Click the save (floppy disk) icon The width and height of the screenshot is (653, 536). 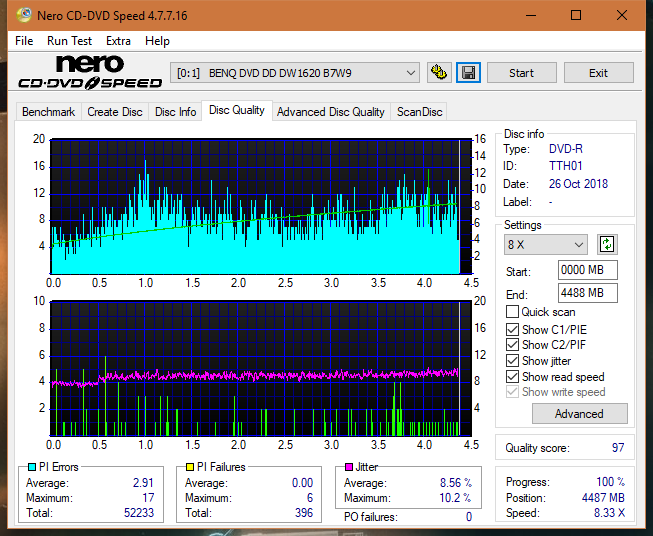[469, 73]
